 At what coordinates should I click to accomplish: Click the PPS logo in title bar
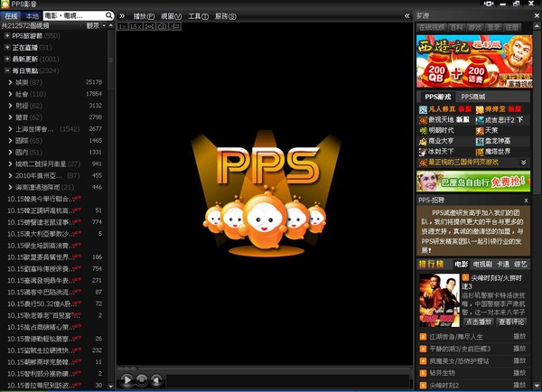(x=5, y=5)
